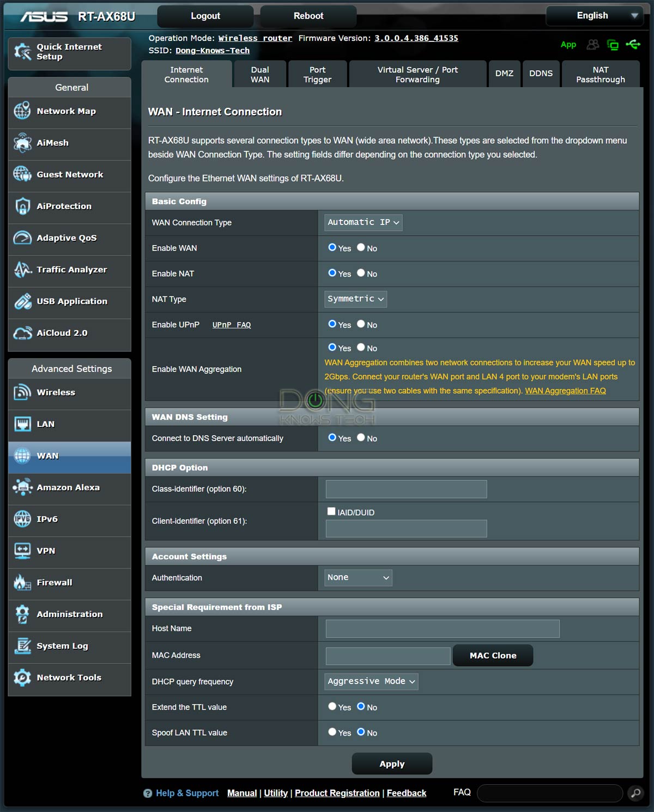Click the USB status icon in header

(x=633, y=45)
